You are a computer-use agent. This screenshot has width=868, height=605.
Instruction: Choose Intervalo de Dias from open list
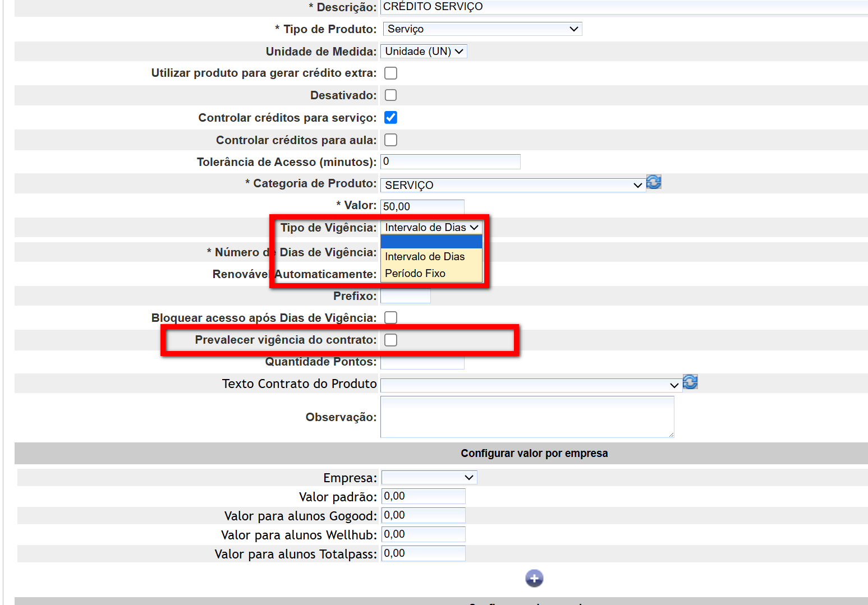[425, 257]
